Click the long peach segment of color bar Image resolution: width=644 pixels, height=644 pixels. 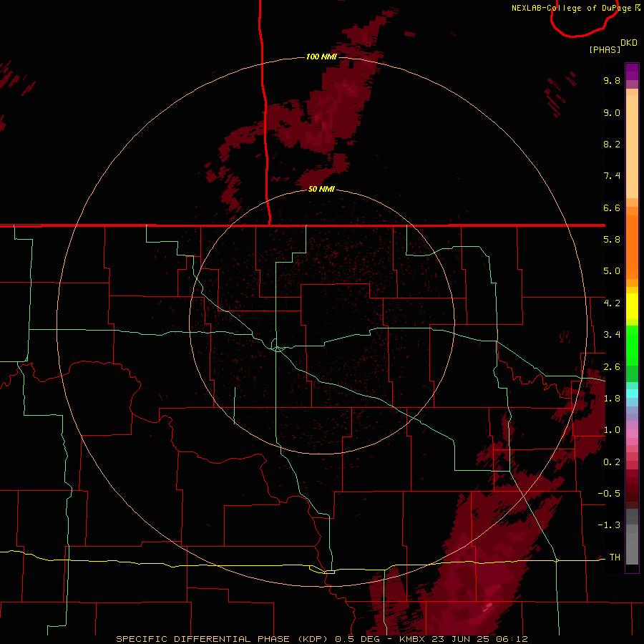pos(632,147)
